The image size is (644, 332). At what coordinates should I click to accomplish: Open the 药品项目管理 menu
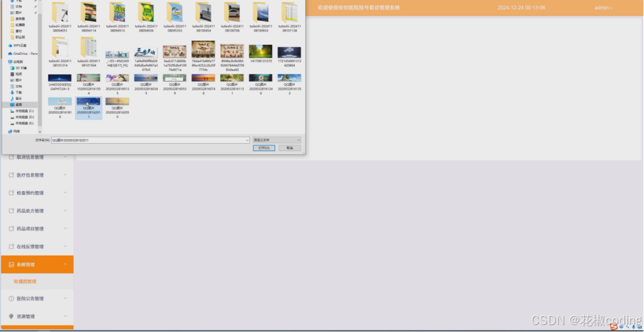point(37,229)
